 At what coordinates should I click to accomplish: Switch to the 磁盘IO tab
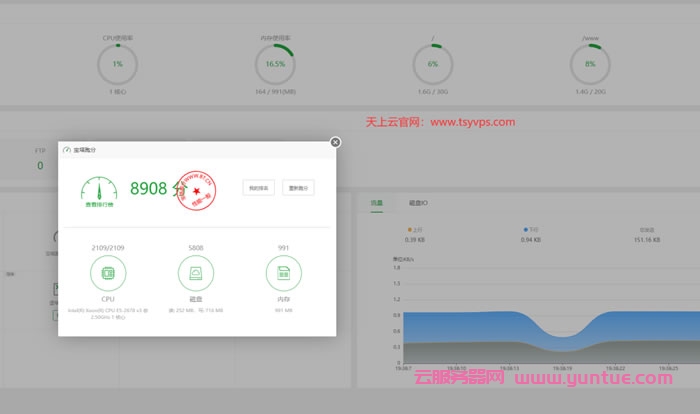pos(418,203)
